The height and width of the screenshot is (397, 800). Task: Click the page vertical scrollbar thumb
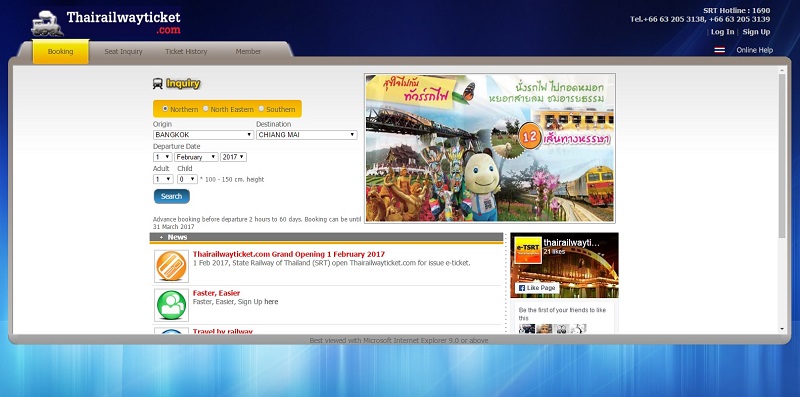(x=782, y=156)
